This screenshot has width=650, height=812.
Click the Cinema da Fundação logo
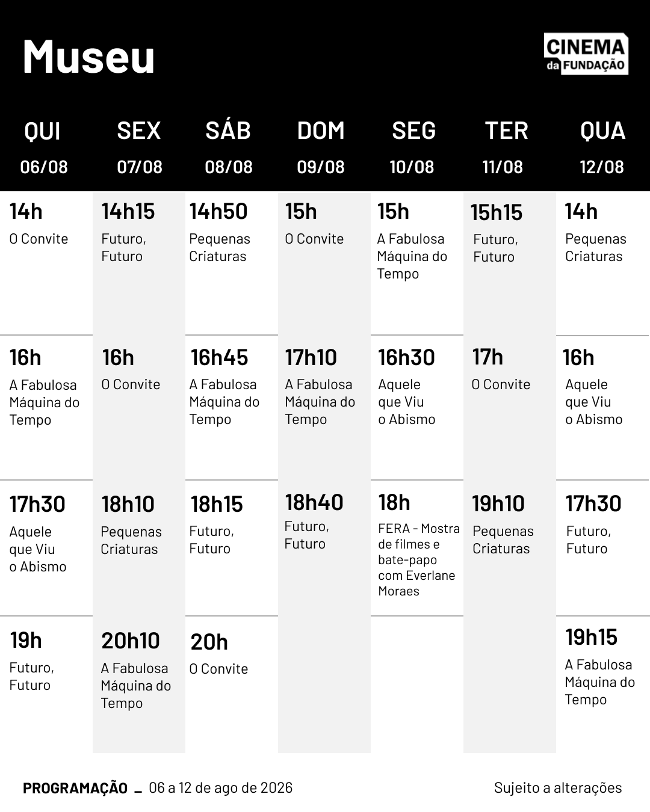point(586,54)
